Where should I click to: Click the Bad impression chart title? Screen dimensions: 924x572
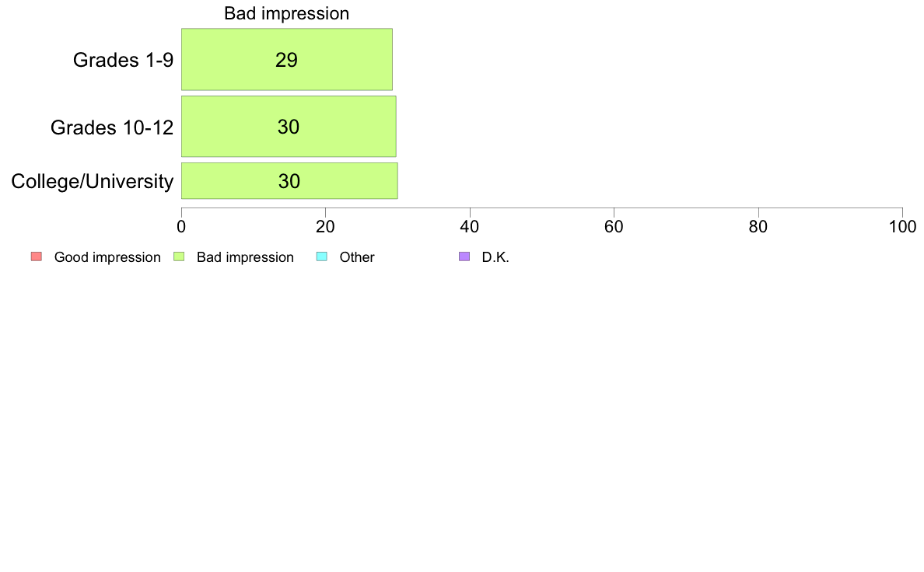click(286, 13)
